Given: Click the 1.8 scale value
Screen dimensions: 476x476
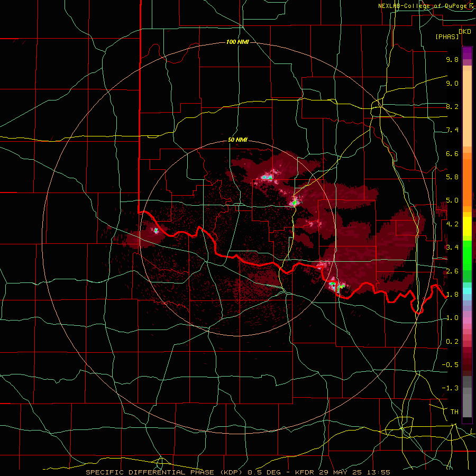Looking at the screenshot, I should pos(452,295).
